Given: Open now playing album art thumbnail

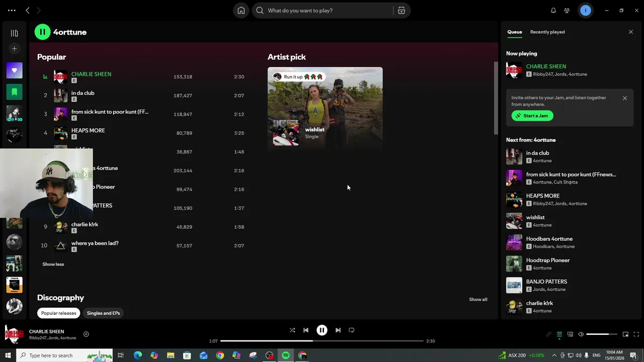Looking at the screenshot, I should click(x=14, y=334).
